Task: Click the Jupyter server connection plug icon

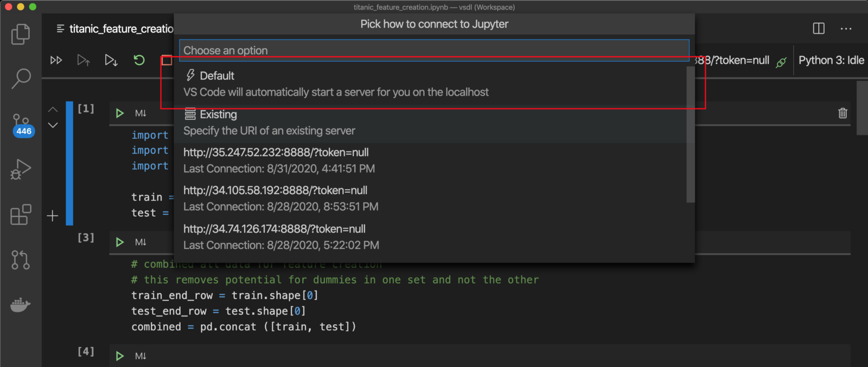Action: pos(781,62)
